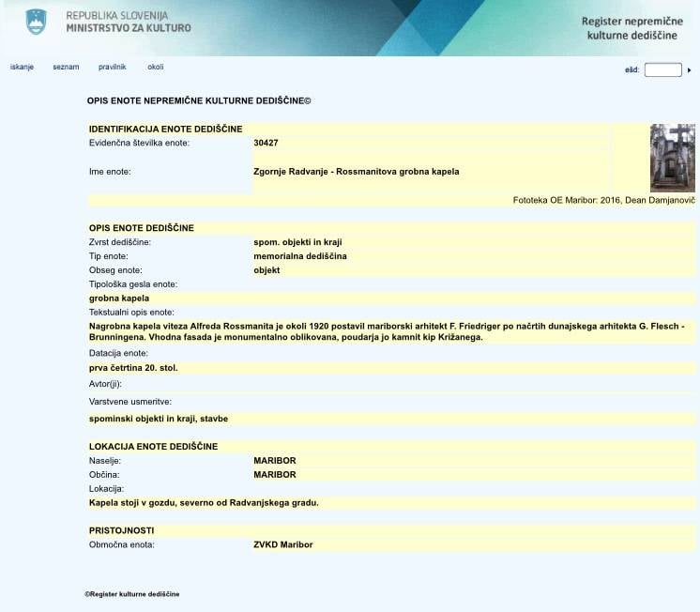Click the Identifikacija enote dediščine section header
This screenshot has height=612, width=700.
coord(165,129)
